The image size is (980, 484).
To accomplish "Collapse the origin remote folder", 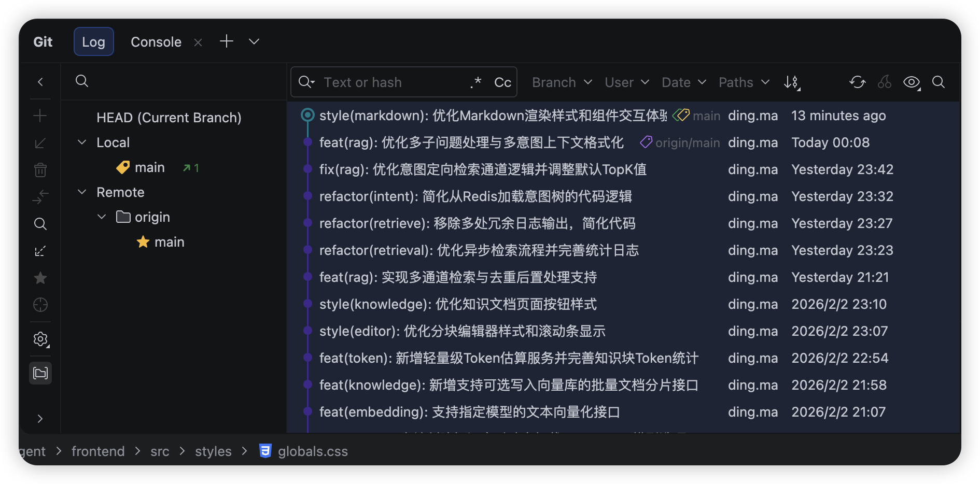I will [x=102, y=217].
